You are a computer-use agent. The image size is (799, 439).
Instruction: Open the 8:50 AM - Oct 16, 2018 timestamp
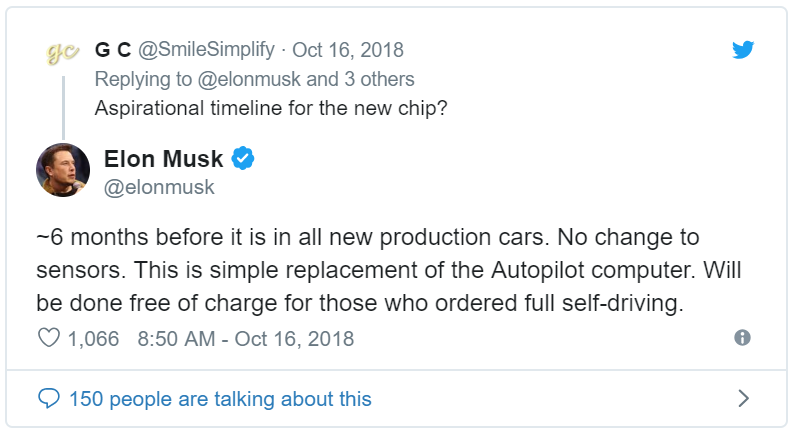(x=245, y=339)
